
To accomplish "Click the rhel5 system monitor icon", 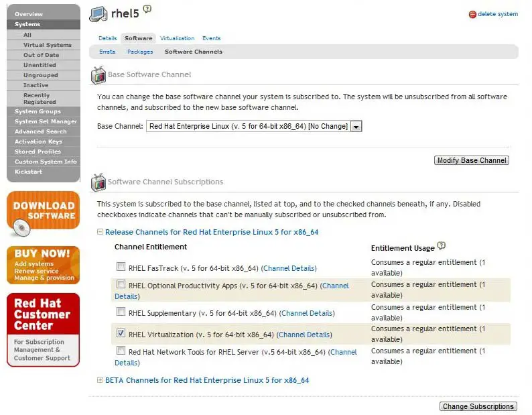I will (x=98, y=13).
